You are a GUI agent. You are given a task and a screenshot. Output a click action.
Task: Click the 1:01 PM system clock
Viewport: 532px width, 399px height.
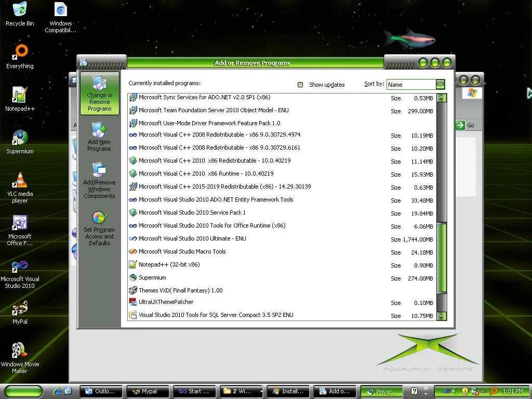point(513,391)
